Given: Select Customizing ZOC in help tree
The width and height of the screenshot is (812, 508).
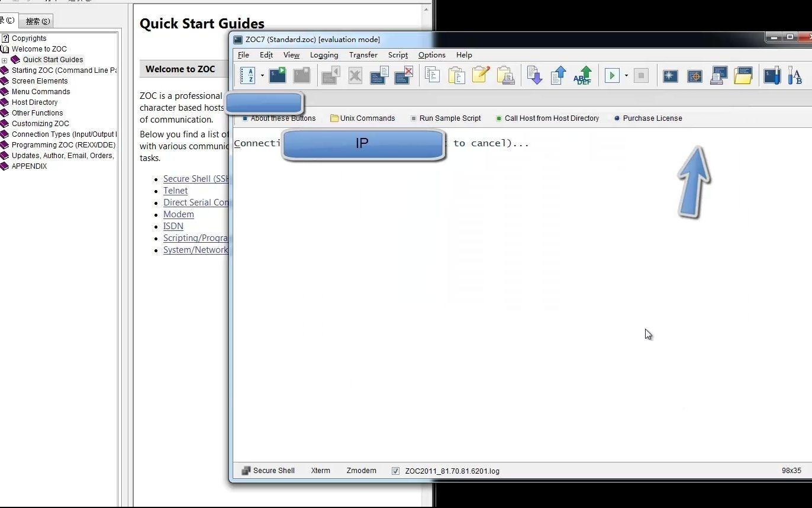Looking at the screenshot, I should (x=40, y=124).
